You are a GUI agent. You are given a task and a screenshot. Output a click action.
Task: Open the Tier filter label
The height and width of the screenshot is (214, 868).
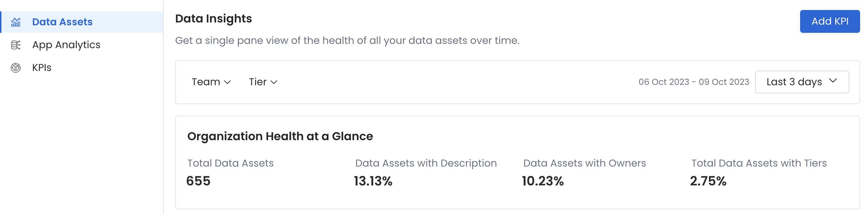click(257, 82)
